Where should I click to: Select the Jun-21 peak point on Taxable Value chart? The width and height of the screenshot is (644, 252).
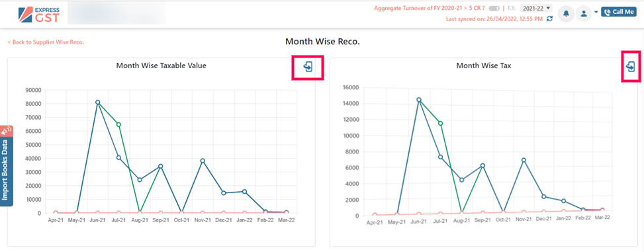(x=98, y=103)
